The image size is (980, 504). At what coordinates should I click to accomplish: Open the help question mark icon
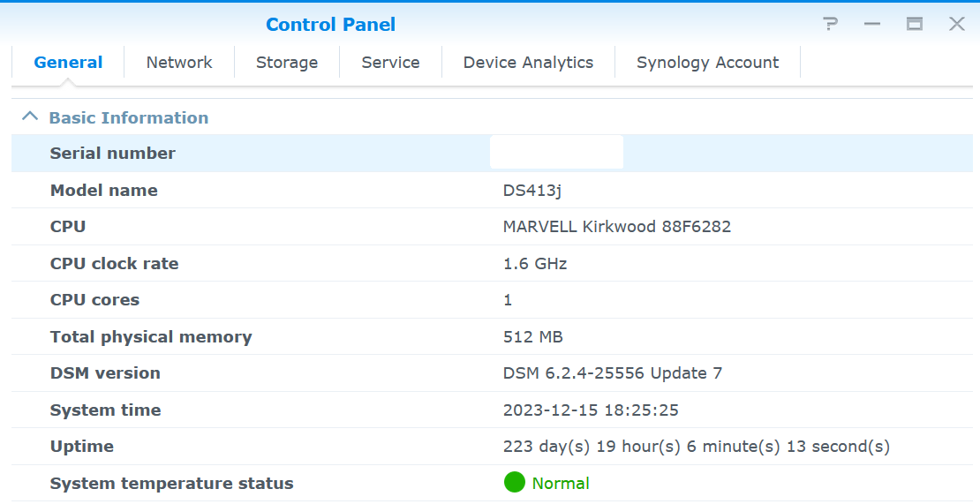[830, 24]
